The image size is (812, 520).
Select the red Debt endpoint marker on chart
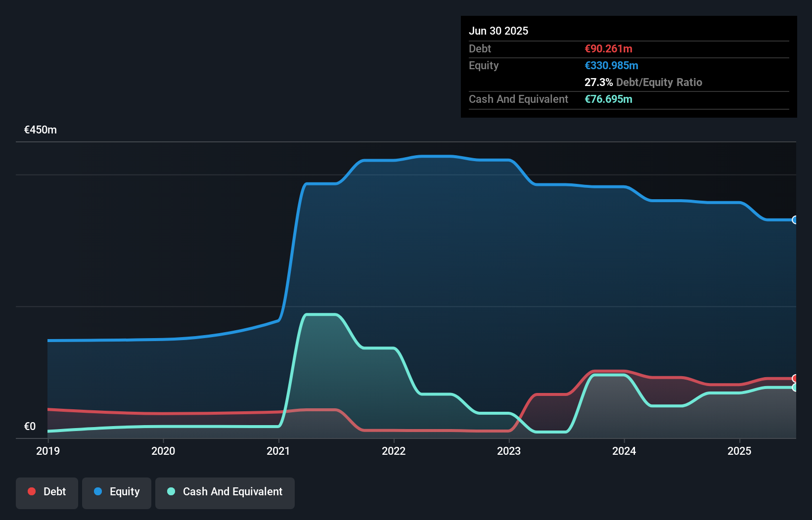click(x=795, y=379)
